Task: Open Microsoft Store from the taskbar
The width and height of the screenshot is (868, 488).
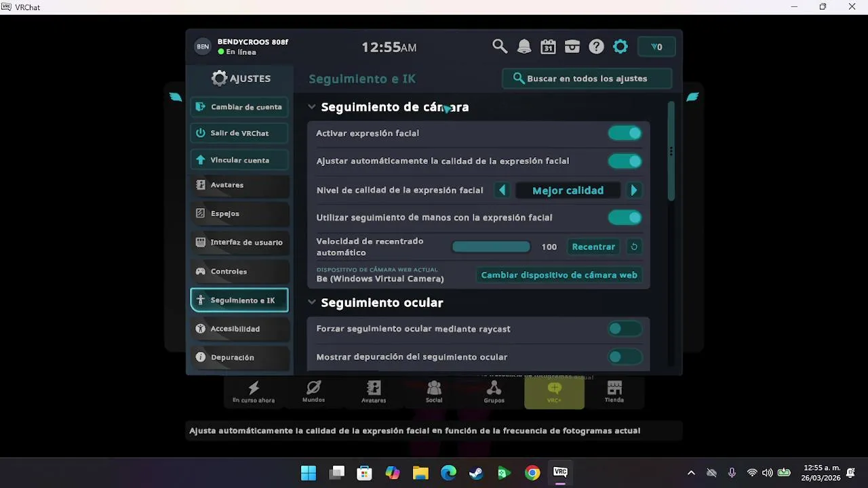Action: [364, 472]
